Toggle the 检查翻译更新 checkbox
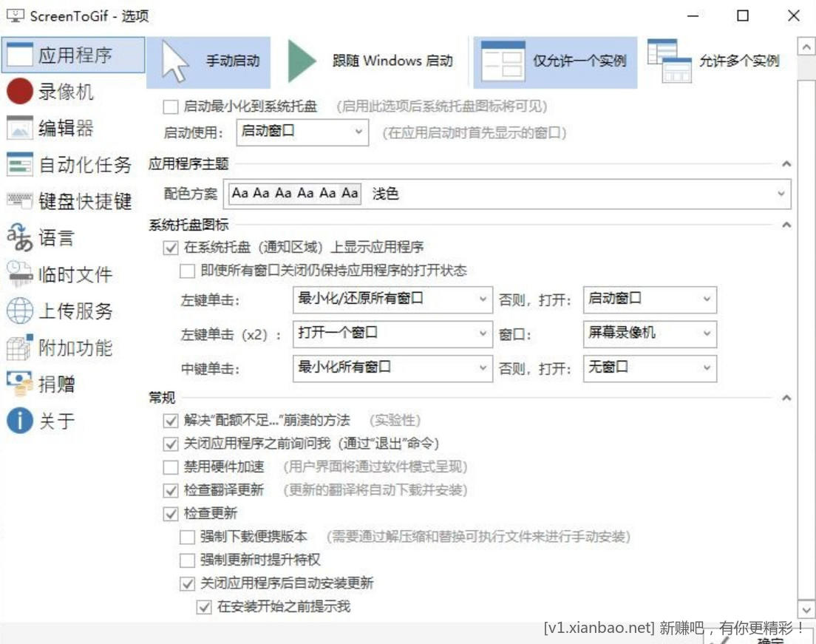816x644 pixels. point(171,490)
